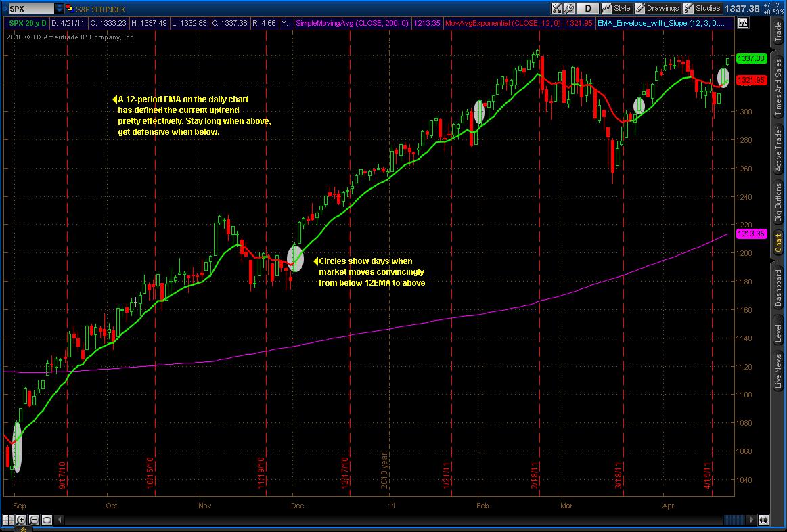Click the chart mode icon below Studies
Image resolution: width=787 pixels, height=532 pixels.
[743, 23]
